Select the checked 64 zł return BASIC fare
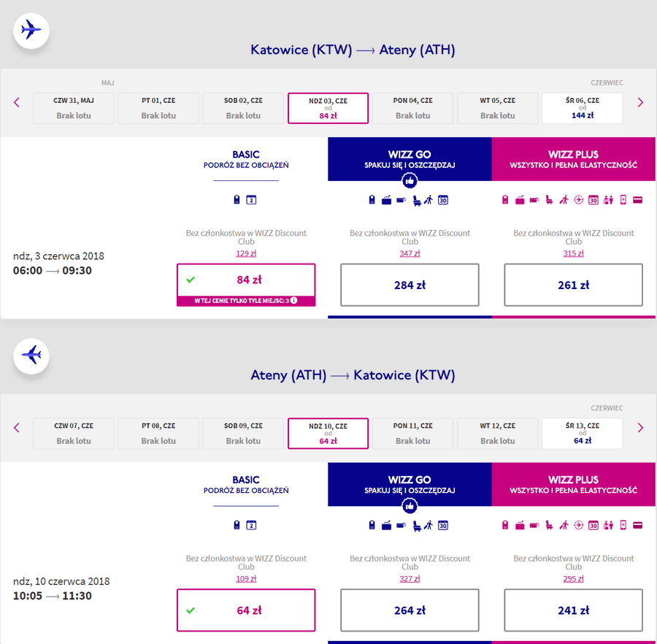 click(x=246, y=610)
